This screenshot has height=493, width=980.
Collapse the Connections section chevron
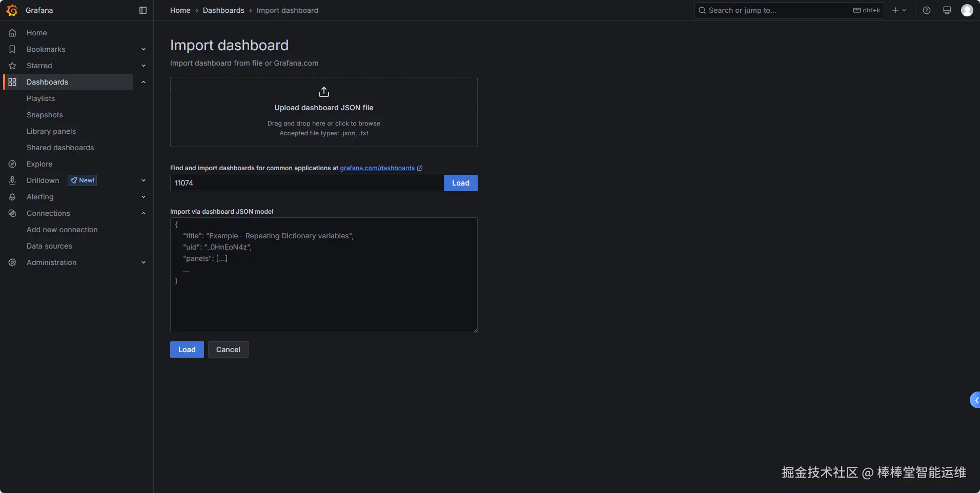click(144, 213)
